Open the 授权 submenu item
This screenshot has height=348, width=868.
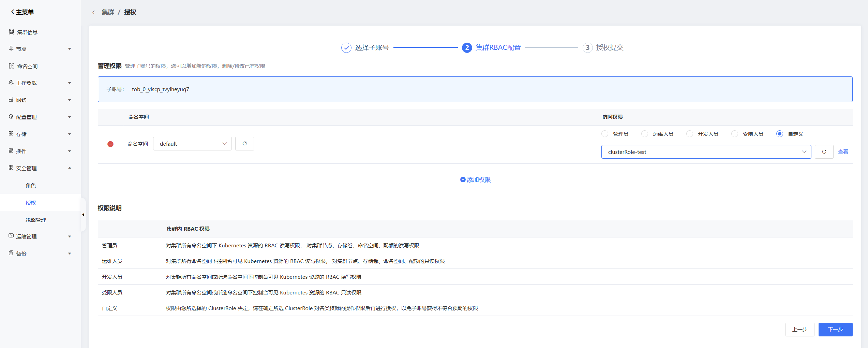40,203
